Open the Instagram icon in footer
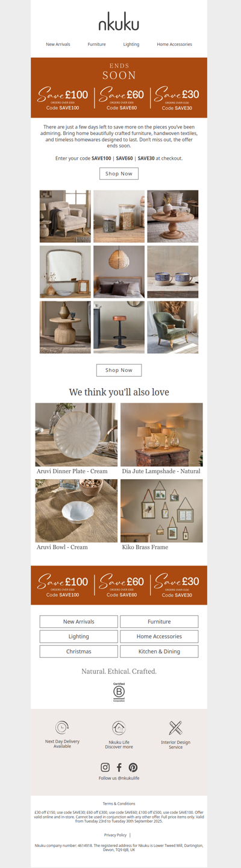This screenshot has height=868, width=241. coord(105,767)
